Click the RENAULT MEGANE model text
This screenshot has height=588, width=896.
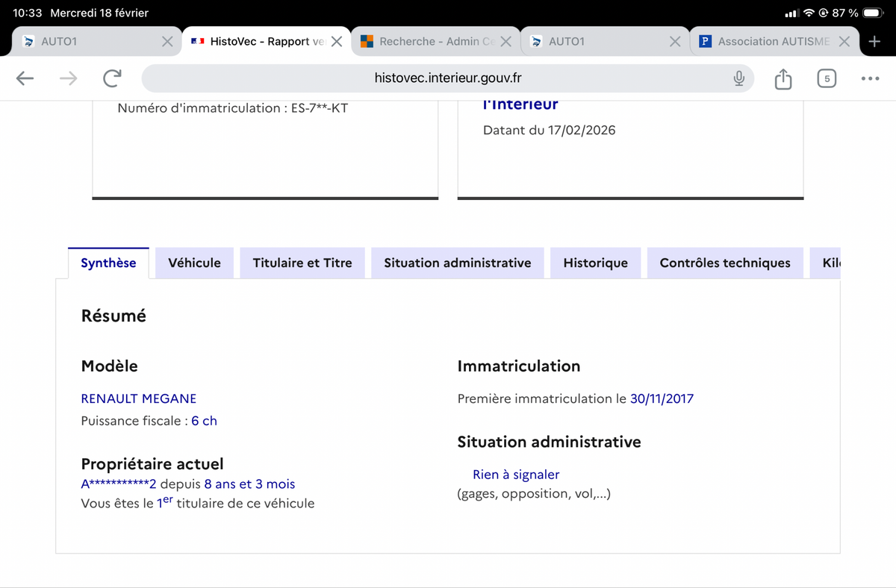click(139, 398)
